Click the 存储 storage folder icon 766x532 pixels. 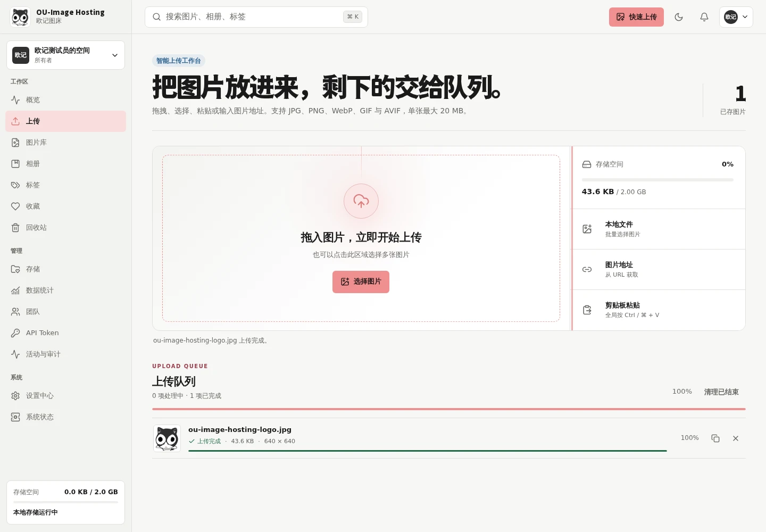[x=15, y=269]
